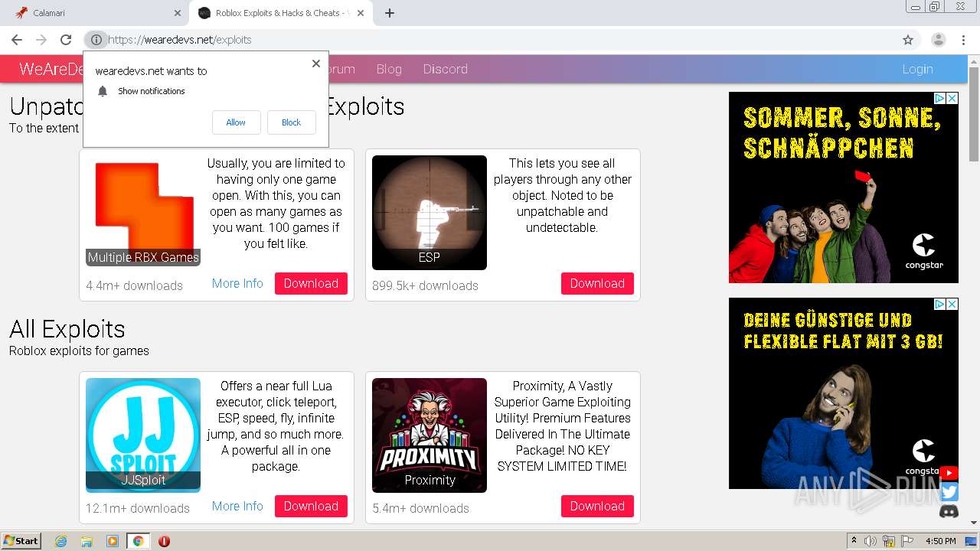Open the network tray icon
Screen dimensions: 980x551
[889, 541]
